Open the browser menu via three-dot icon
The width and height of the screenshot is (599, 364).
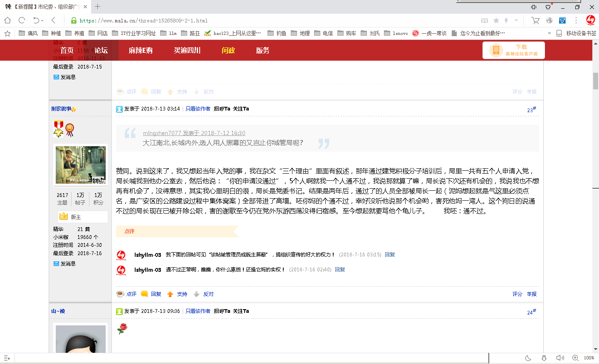click(x=576, y=20)
